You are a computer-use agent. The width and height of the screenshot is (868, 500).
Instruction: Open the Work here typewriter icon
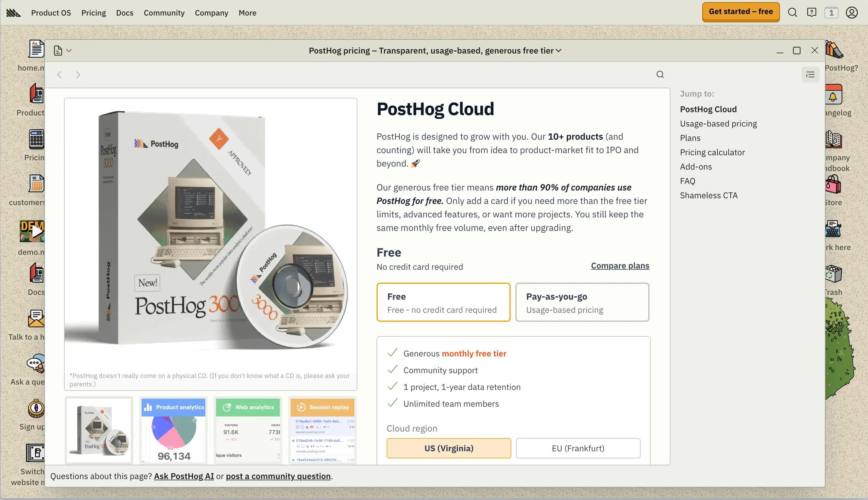click(833, 229)
